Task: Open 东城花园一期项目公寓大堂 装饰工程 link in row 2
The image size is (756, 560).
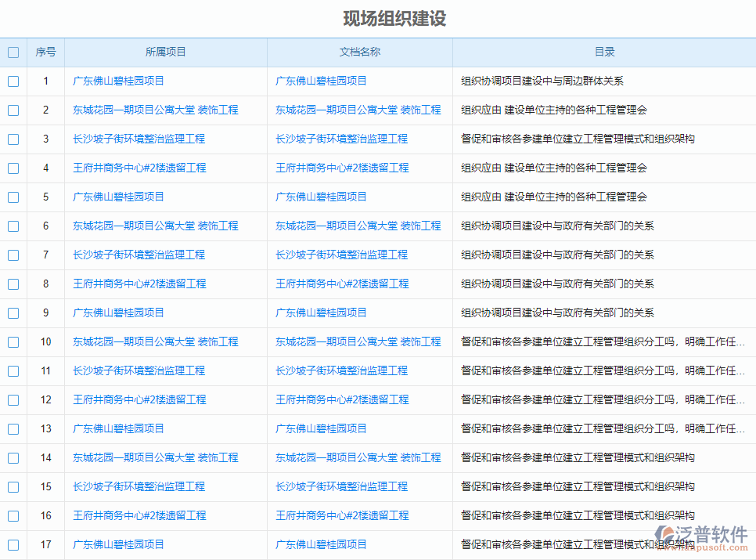Action: click(144, 110)
